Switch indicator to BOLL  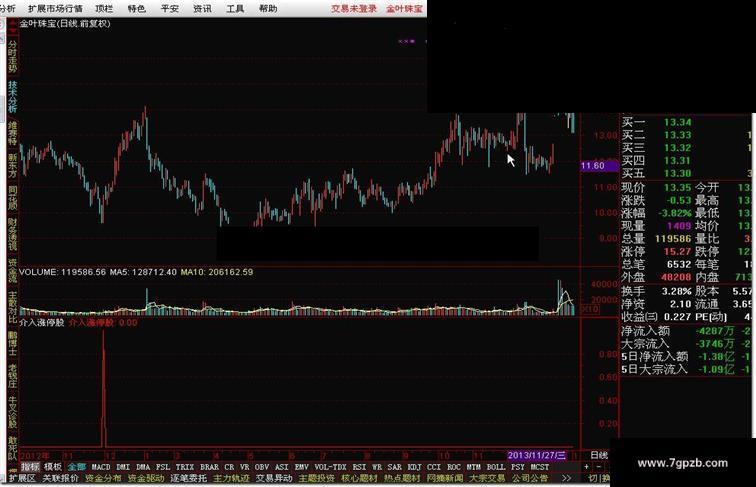click(496, 467)
